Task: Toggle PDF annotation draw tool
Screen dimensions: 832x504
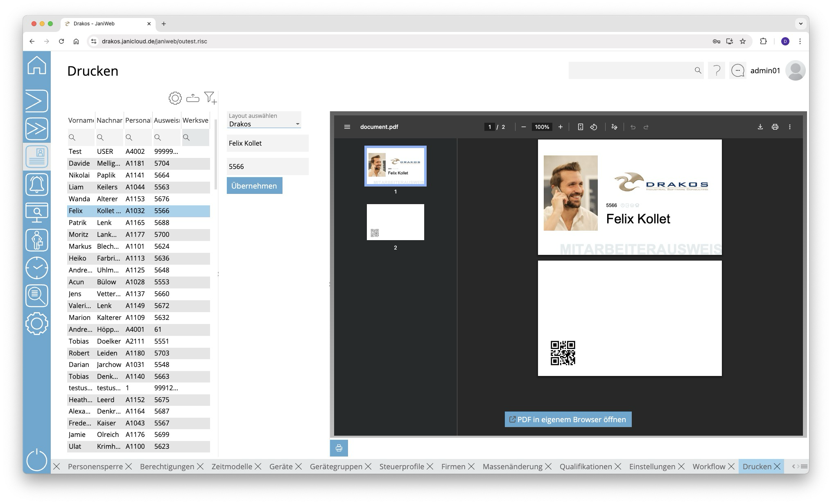Action: [x=614, y=127]
